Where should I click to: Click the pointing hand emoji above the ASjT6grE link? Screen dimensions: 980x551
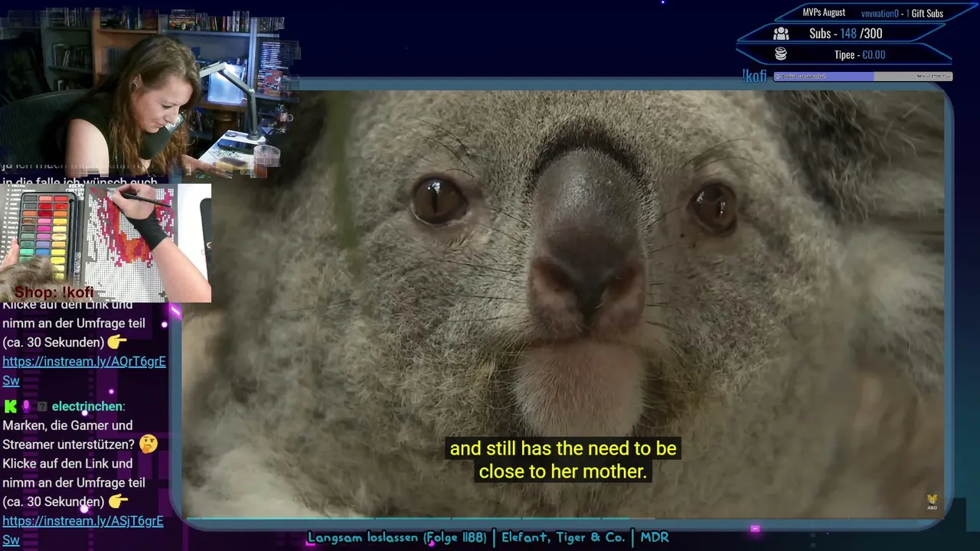point(119,501)
